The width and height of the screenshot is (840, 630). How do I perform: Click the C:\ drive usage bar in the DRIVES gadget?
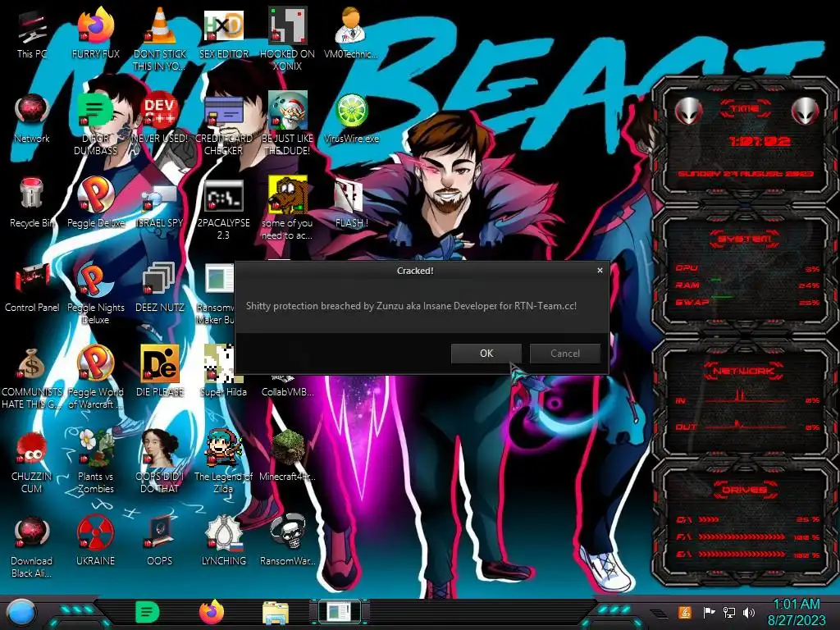tap(708, 519)
